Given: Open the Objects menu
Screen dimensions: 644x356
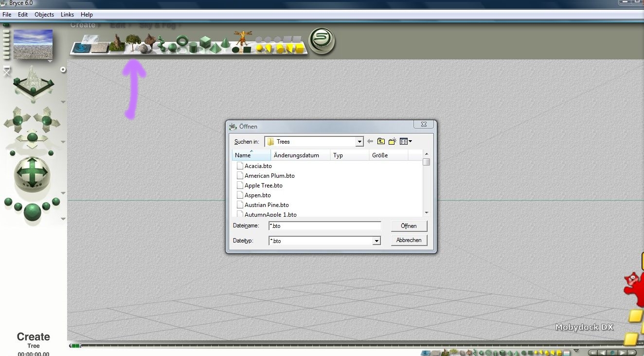Looking at the screenshot, I should click(x=44, y=15).
